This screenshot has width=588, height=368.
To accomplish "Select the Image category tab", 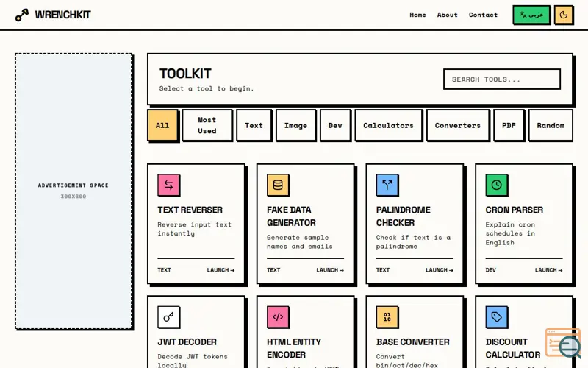I will [295, 125].
